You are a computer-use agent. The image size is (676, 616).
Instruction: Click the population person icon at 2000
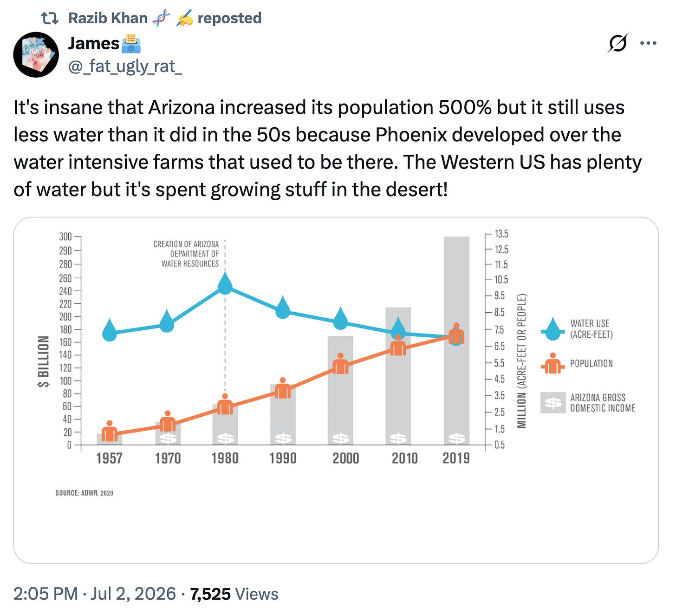(x=340, y=364)
